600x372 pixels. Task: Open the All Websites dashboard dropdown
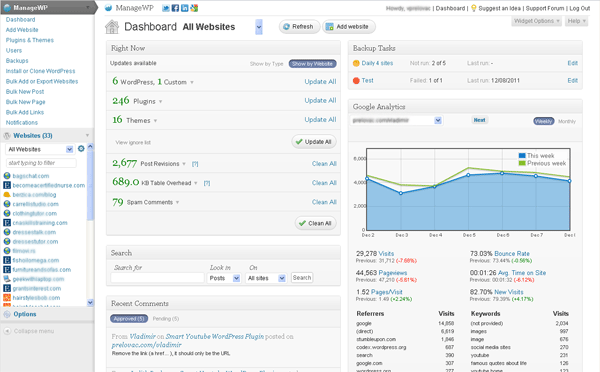259,27
